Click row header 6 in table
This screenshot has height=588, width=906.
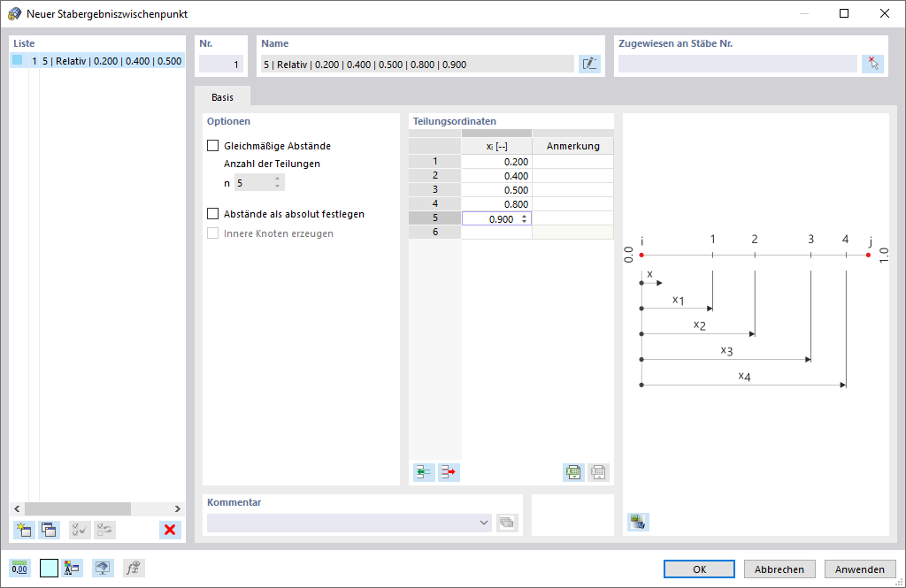tap(435, 233)
